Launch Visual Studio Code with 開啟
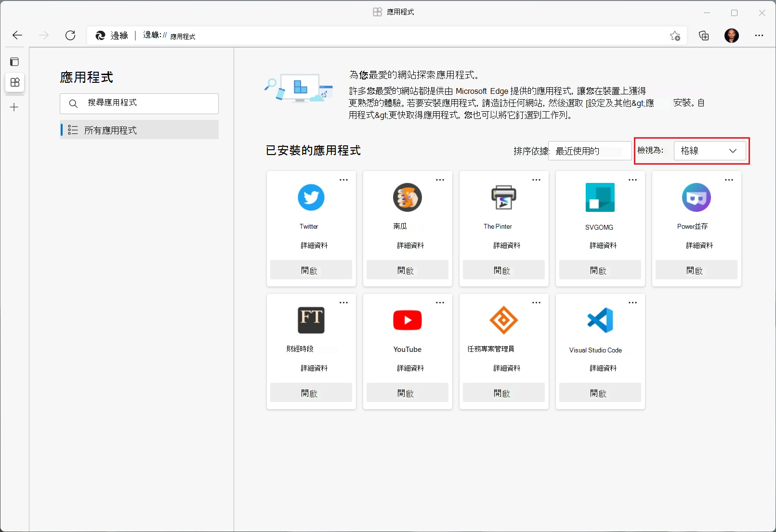The image size is (776, 532). point(600,393)
